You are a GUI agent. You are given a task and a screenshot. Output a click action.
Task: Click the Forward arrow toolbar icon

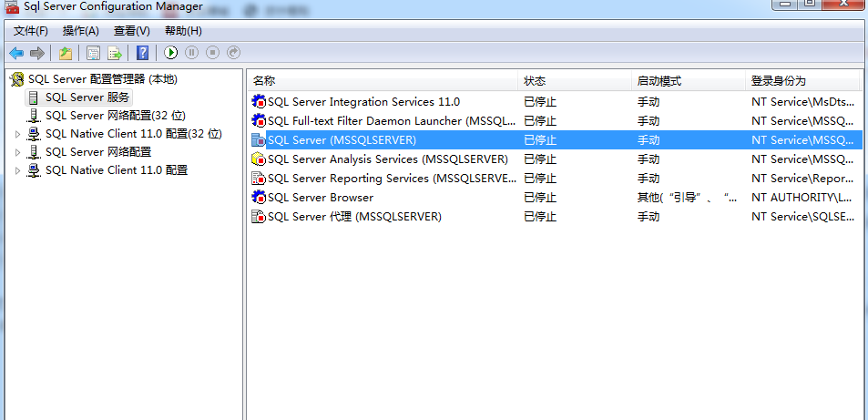click(x=37, y=53)
